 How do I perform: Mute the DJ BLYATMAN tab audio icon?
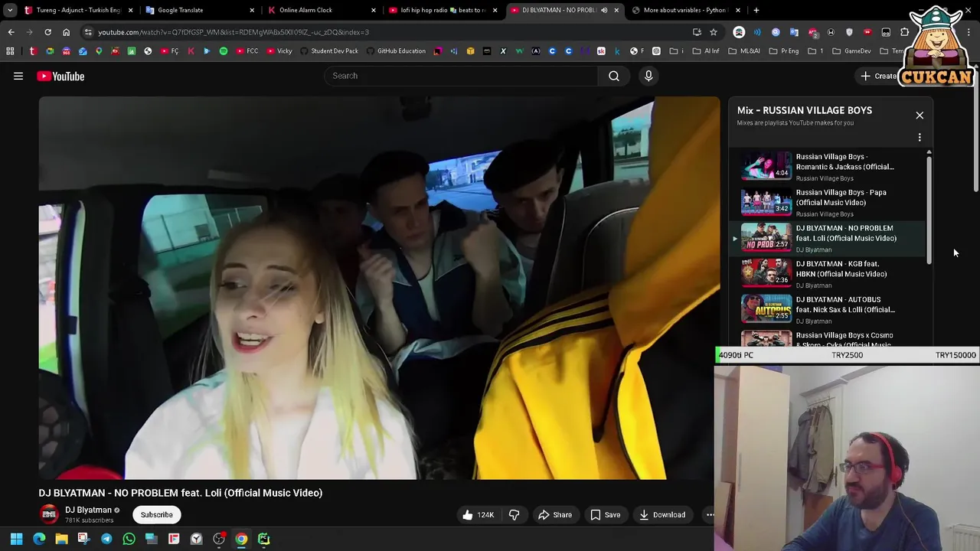[x=604, y=10]
